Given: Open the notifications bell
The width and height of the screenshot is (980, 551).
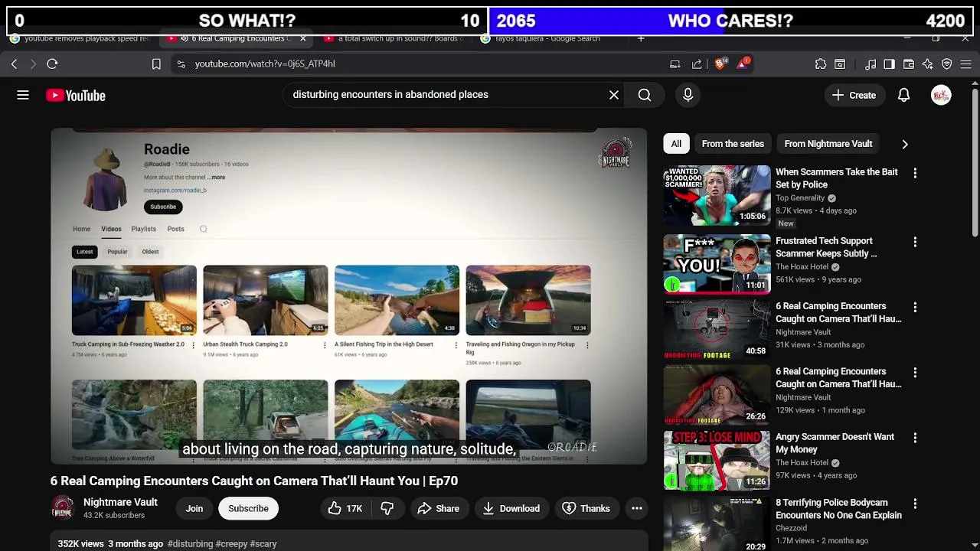Looking at the screenshot, I should click(903, 95).
